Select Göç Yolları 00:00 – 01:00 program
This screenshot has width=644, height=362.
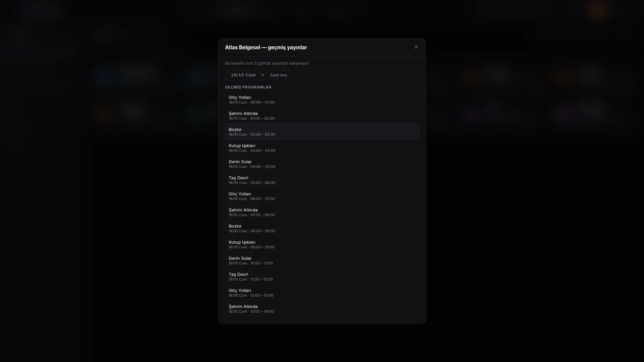click(x=322, y=100)
